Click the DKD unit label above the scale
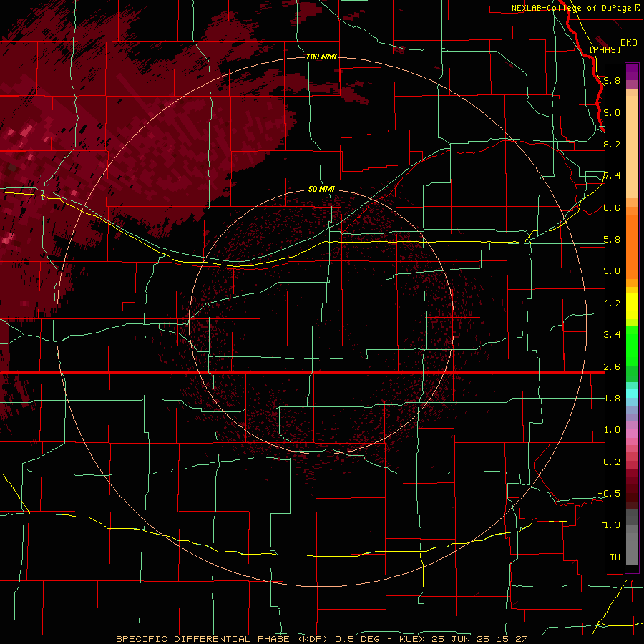Screen dimensions: 644x644 click(x=629, y=42)
